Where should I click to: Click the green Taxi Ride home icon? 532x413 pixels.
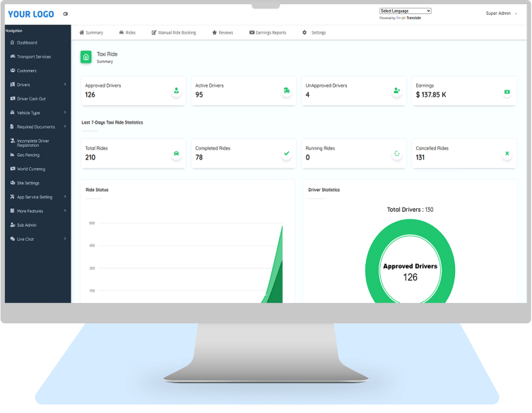click(x=85, y=57)
